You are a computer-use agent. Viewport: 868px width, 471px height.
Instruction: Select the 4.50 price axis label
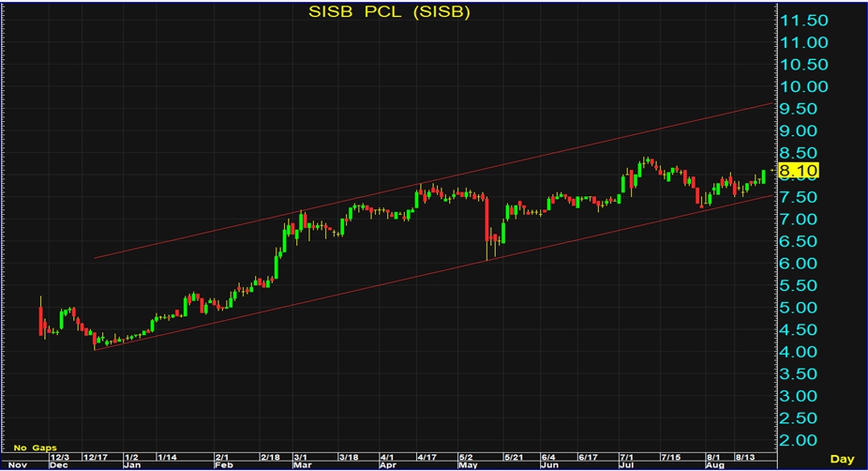799,330
